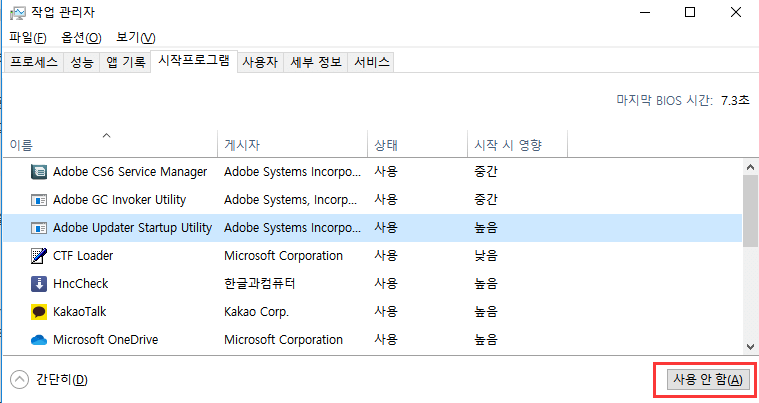Click the Adobe Updater Startup Utility icon
Screen dimensions: 759x403
[x=39, y=228]
